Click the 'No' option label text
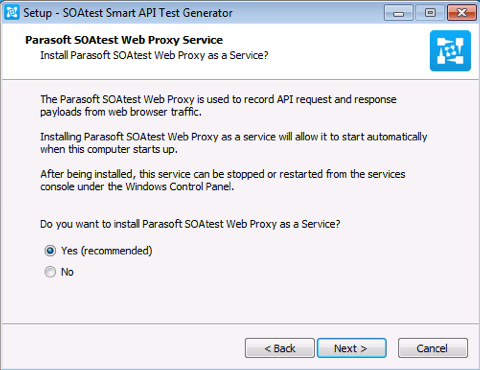This screenshot has height=370, width=480. coord(67,272)
